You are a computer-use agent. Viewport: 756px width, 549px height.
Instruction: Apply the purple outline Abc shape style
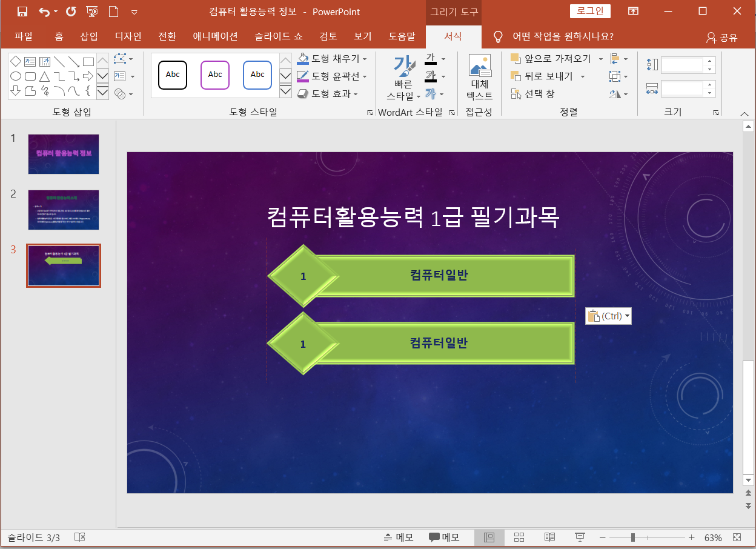(215, 75)
